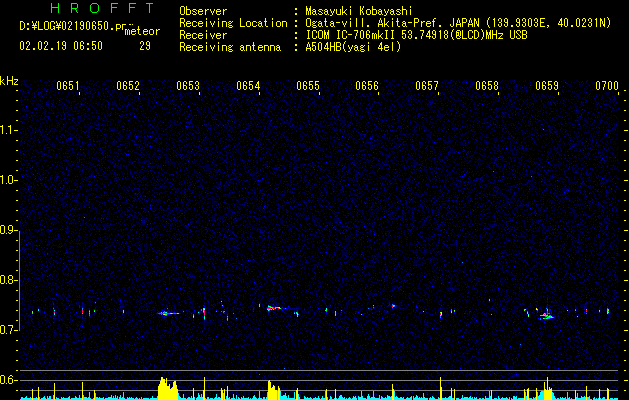Click the wide yellow power peak after 0654

pos(274,390)
